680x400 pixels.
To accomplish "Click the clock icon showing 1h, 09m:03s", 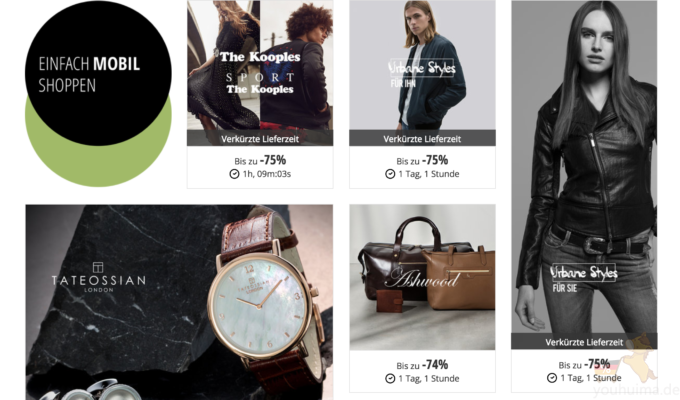I will 234,174.
